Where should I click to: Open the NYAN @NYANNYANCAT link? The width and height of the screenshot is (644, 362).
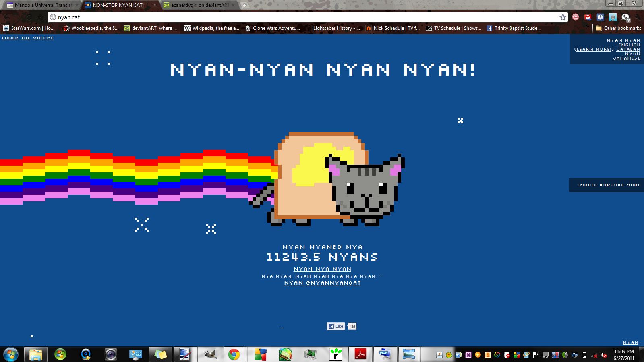(x=322, y=283)
